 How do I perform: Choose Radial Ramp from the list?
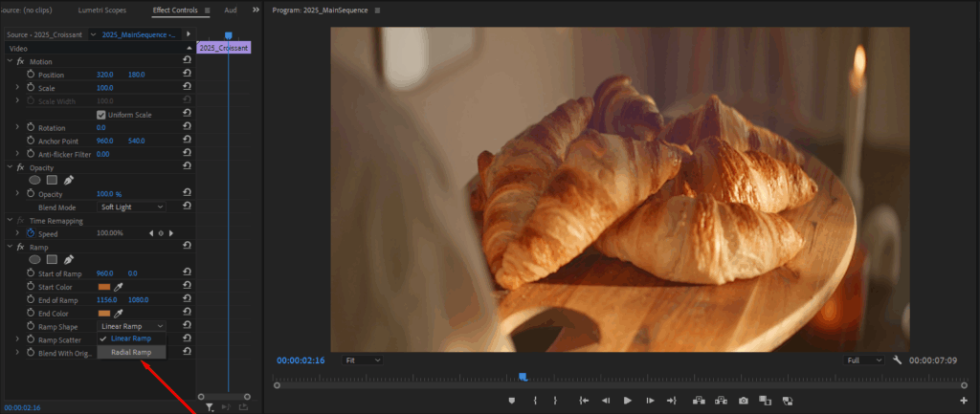coord(132,352)
